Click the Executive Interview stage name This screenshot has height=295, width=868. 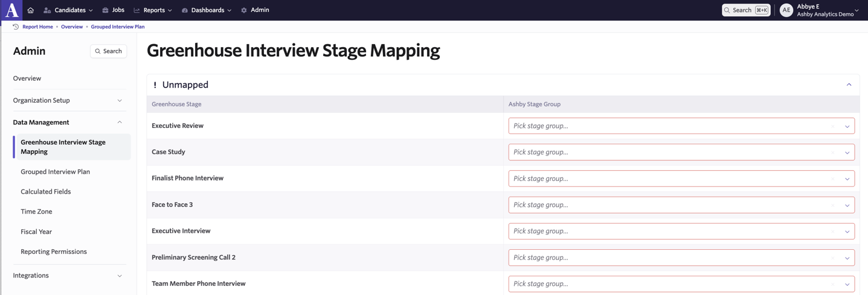(x=181, y=231)
